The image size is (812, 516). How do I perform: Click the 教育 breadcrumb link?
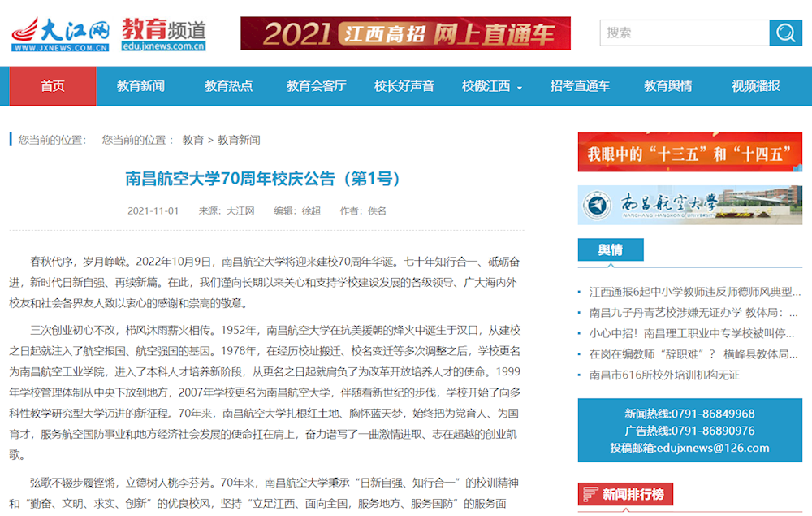pyautogui.click(x=192, y=140)
